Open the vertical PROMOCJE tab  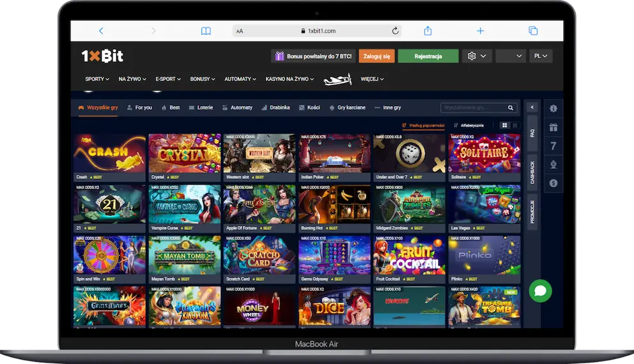532,212
